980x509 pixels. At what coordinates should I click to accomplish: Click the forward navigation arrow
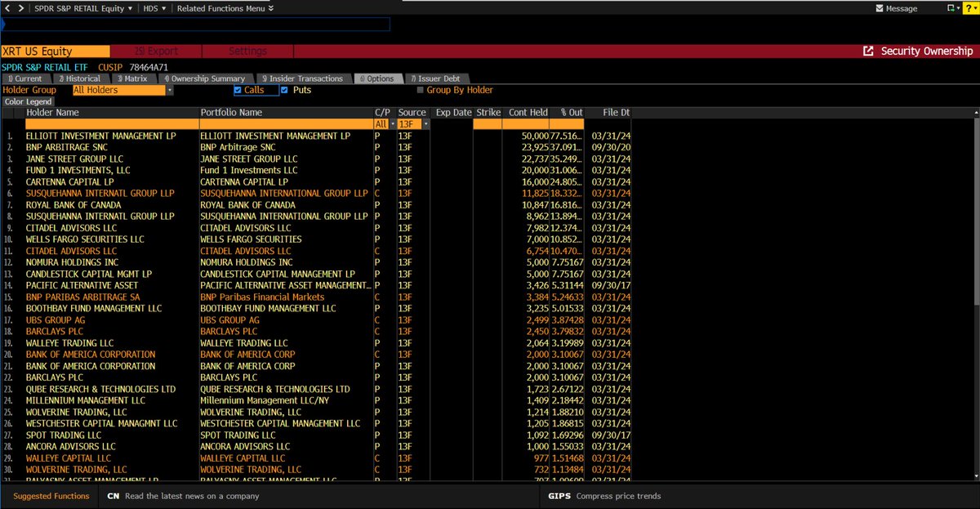[x=21, y=8]
